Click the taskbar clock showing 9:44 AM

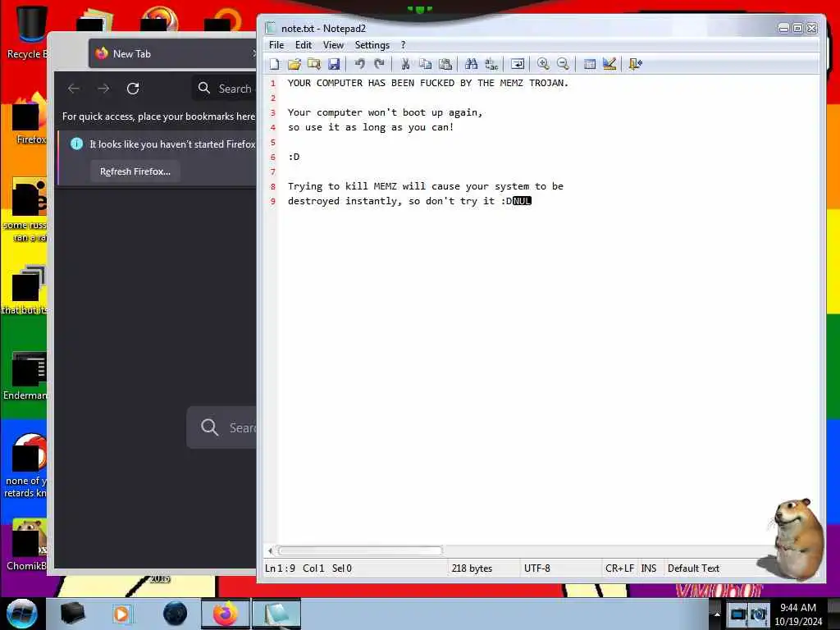click(x=798, y=614)
